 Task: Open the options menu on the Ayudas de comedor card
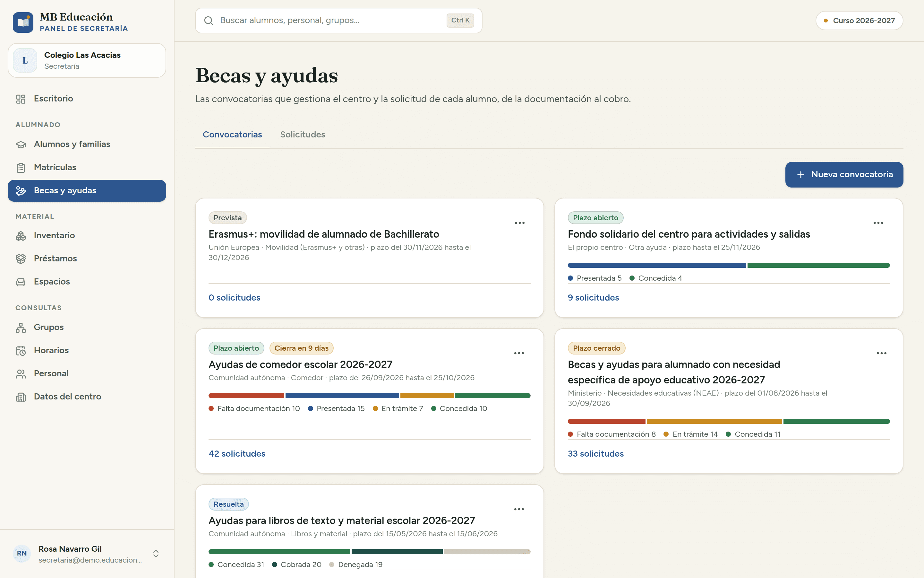[519, 353]
